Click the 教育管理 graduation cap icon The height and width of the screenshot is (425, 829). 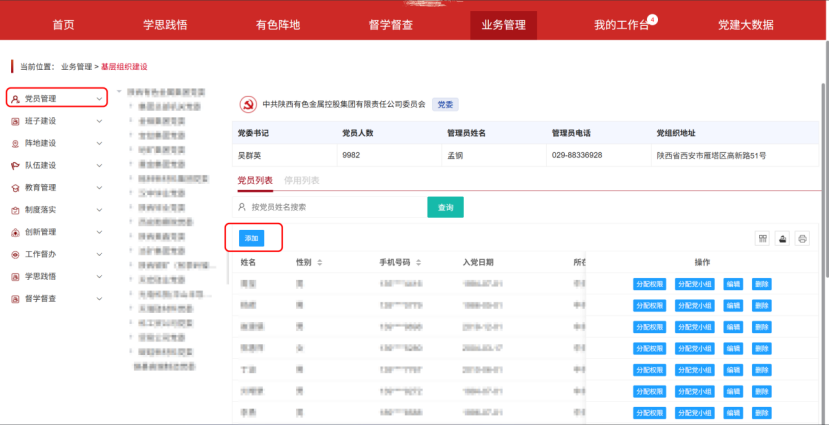[16, 187]
